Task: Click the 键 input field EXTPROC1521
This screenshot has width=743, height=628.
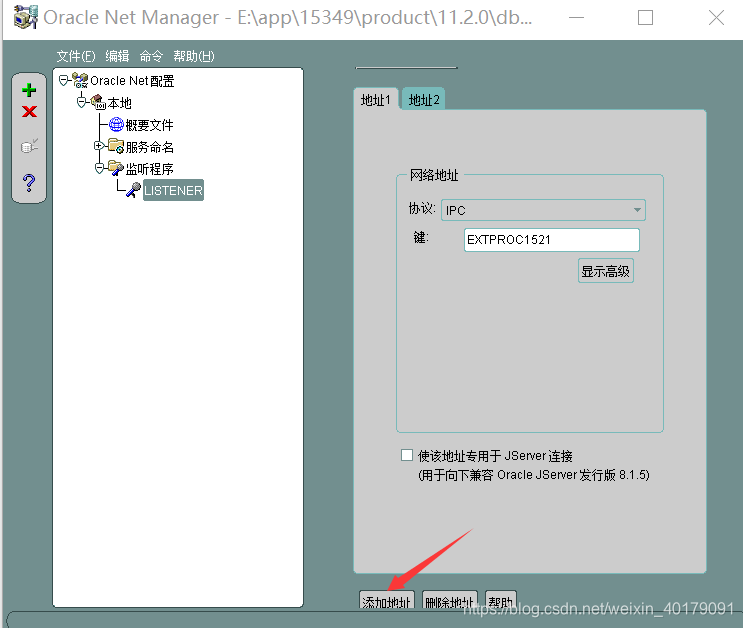Action: click(x=552, y=239)
